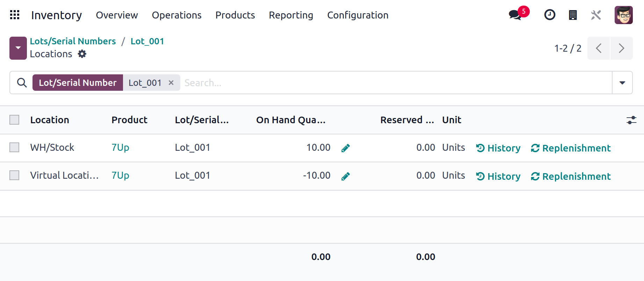Open the activities clock icon
The height and width of the screenshot is (281, 644).
(x=550, y=15)
